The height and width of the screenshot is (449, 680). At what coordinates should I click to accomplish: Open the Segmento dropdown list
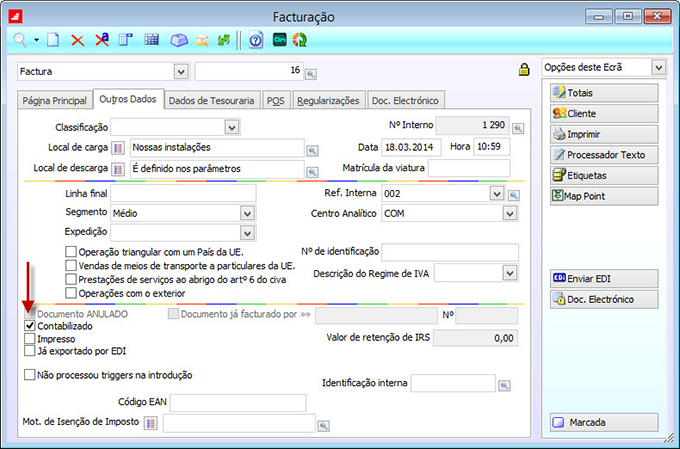pos(247,213)
